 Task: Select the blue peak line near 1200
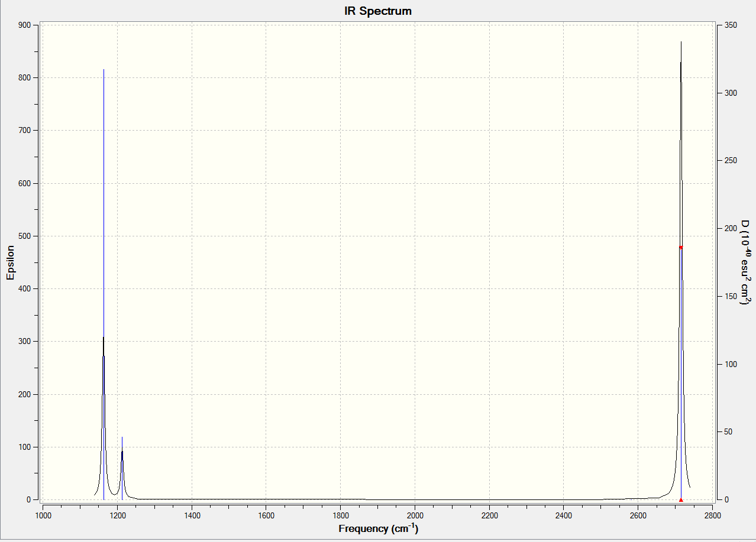[x=122, y=468]
